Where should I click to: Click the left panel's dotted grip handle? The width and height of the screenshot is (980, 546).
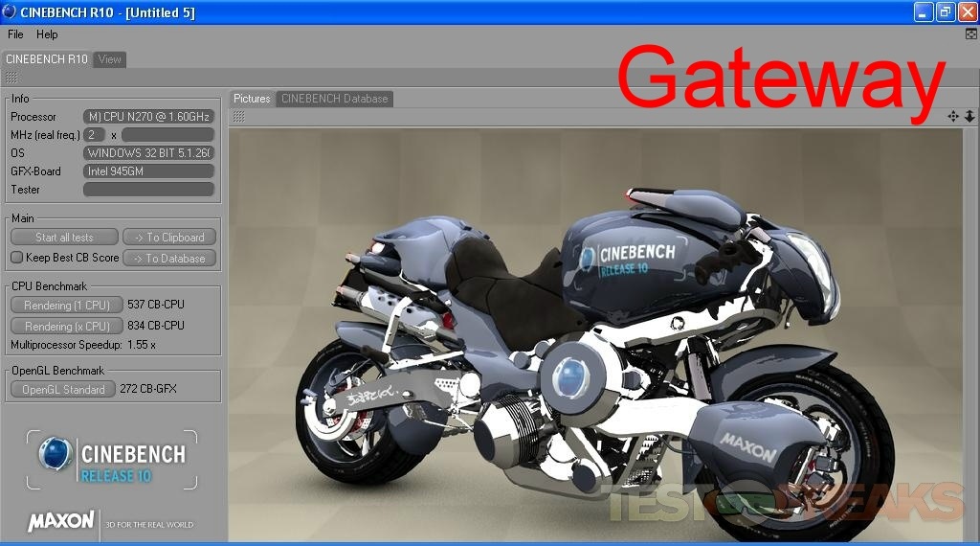(x=11, y=76)
